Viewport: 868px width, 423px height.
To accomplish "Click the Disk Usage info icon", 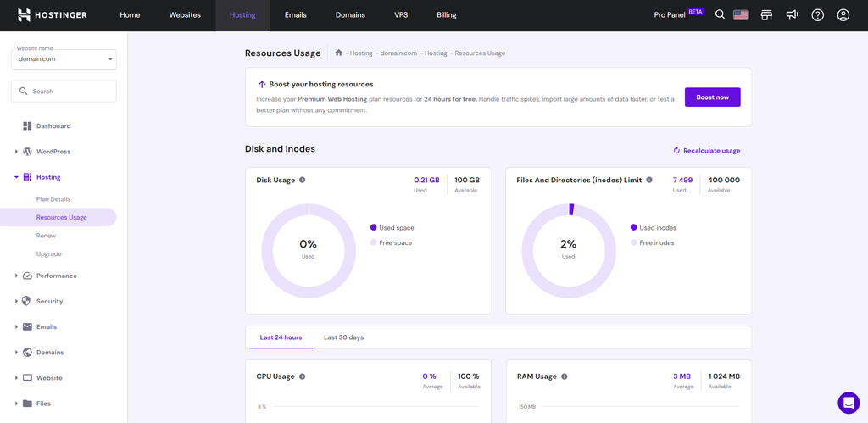I will click(x=303, y=180).
